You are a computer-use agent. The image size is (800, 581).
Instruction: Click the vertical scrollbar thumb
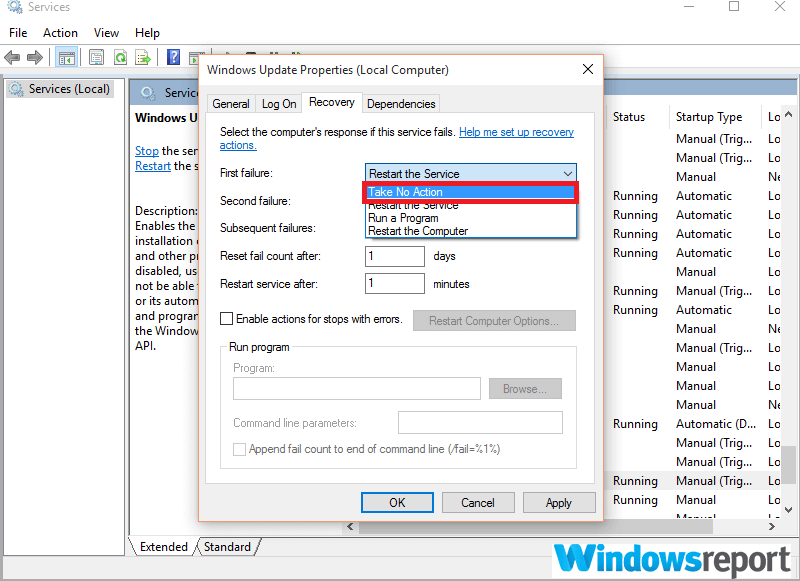point(788,465)
